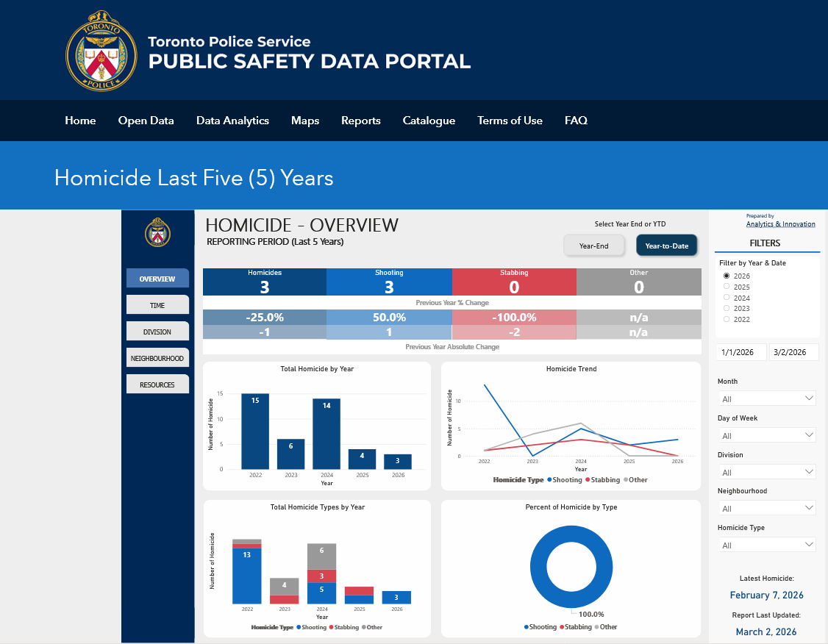Click the small police badge in dashboard sidebar
This screenshot has width=828, height=644.
157,232
